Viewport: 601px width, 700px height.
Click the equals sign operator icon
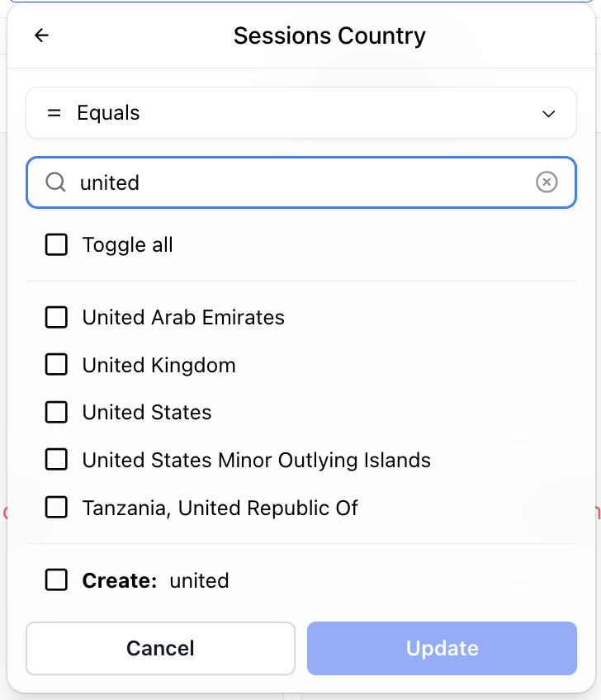[x=54, y=113]
